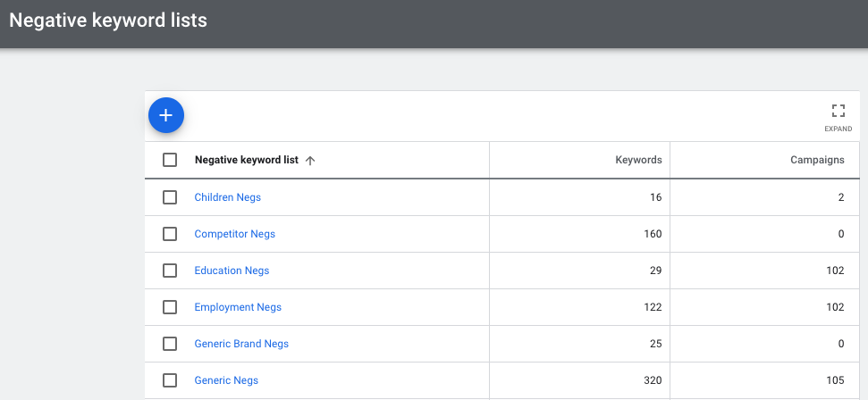The image size is (868, 400).
Task: Open the Competitor Negs list
Action: coord(234,234)
